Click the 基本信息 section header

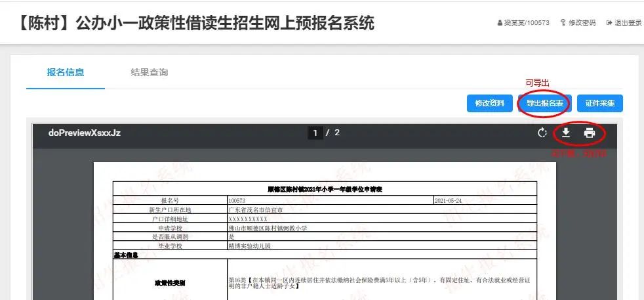(x=126, y=255)
